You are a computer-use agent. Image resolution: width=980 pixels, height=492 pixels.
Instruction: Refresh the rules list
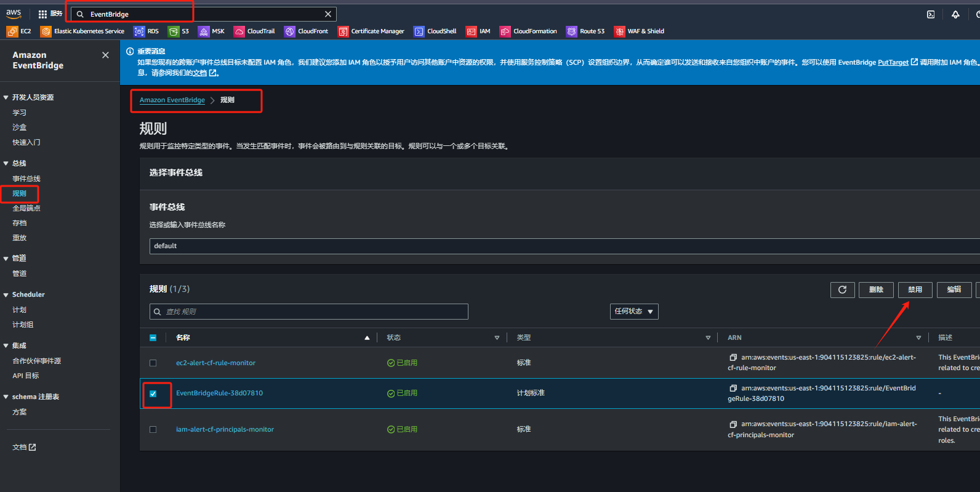tap(843, 289)
